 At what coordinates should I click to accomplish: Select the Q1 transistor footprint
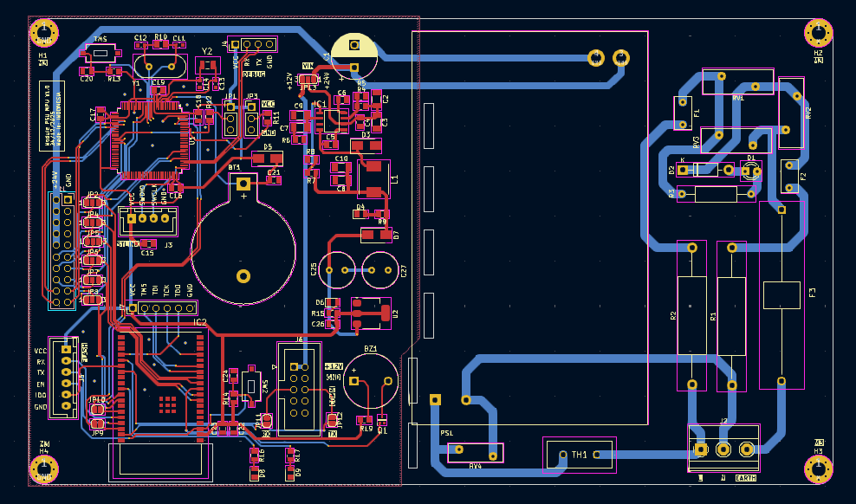[x=382, y=420]
